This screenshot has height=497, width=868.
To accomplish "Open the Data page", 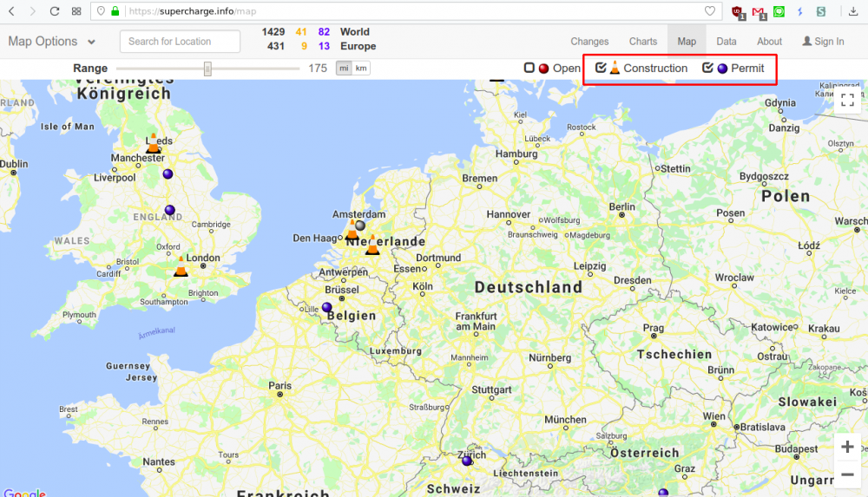I will click(727, 42).
